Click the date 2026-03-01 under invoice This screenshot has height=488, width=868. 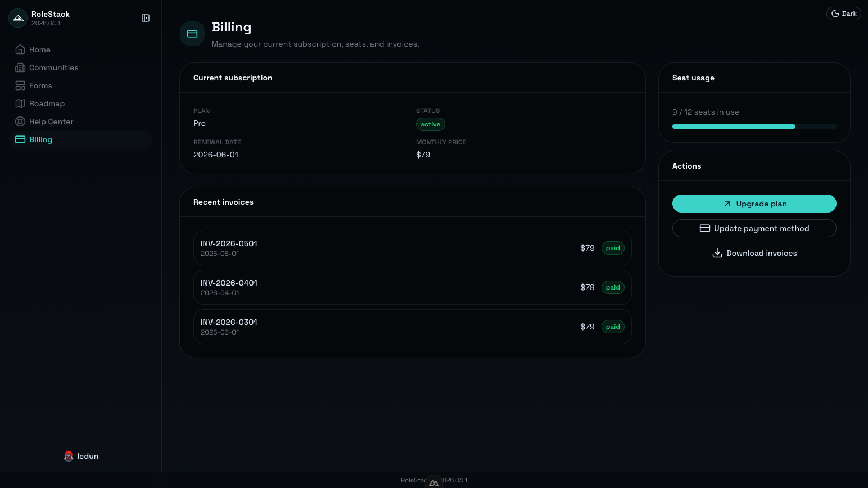click(220, 332)
